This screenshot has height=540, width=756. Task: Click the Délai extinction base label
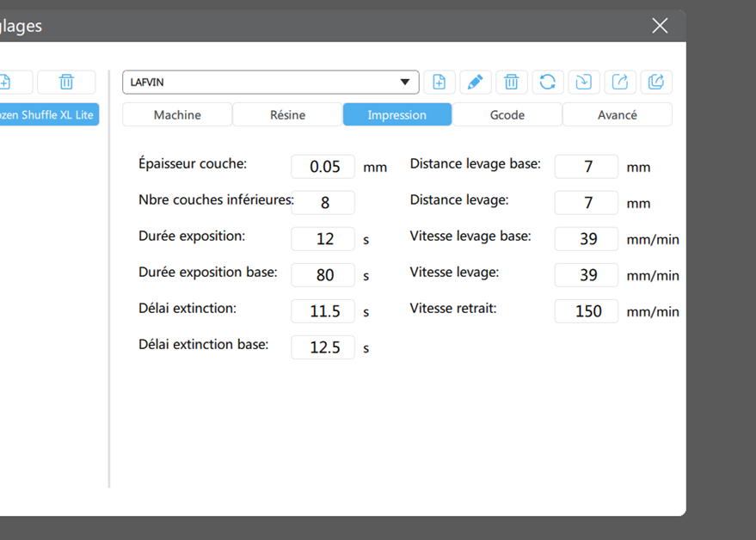click(204, 345)
